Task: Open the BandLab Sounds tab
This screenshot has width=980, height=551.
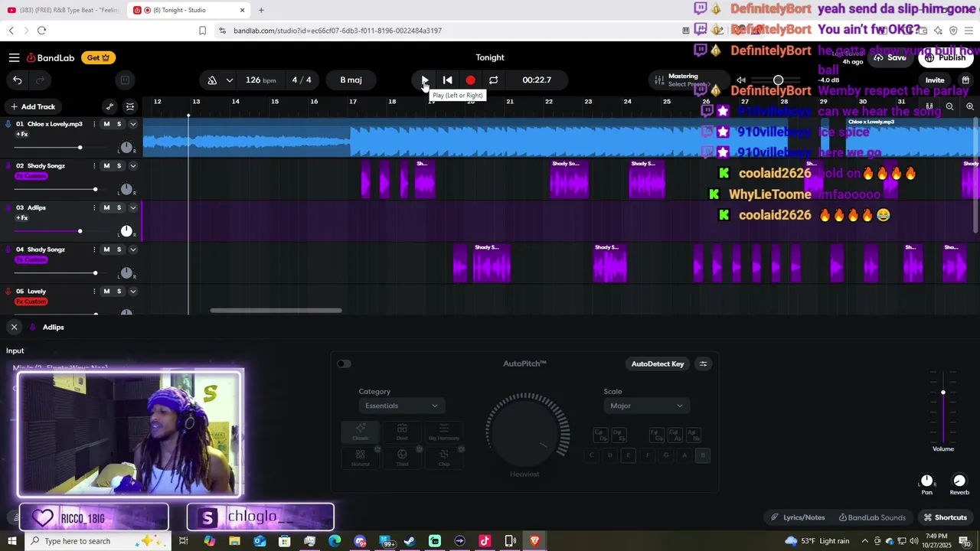Action: pyautogui.click(x=872, y=518)
